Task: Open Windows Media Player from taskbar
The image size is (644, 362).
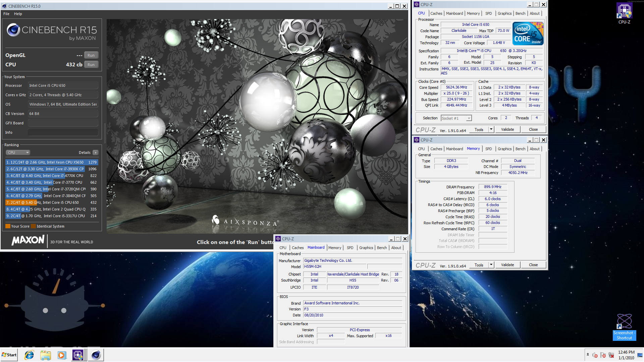Action: pos(61,355)
